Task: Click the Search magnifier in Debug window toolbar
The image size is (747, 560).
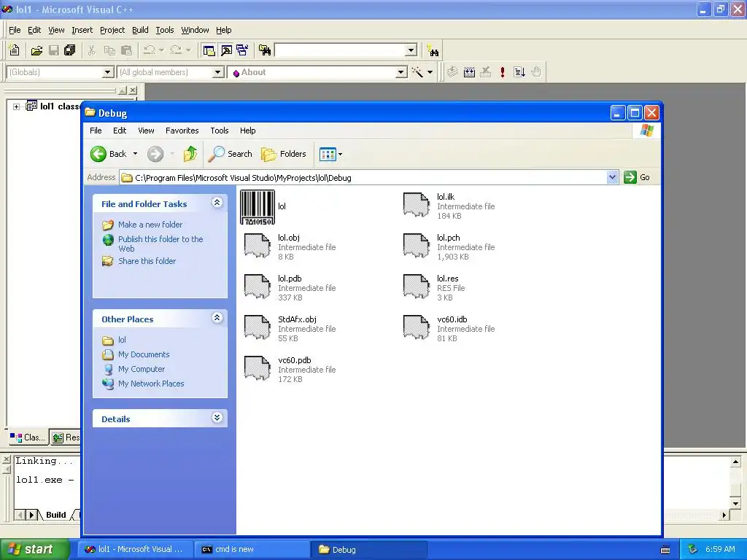Action: pos(231,154)
